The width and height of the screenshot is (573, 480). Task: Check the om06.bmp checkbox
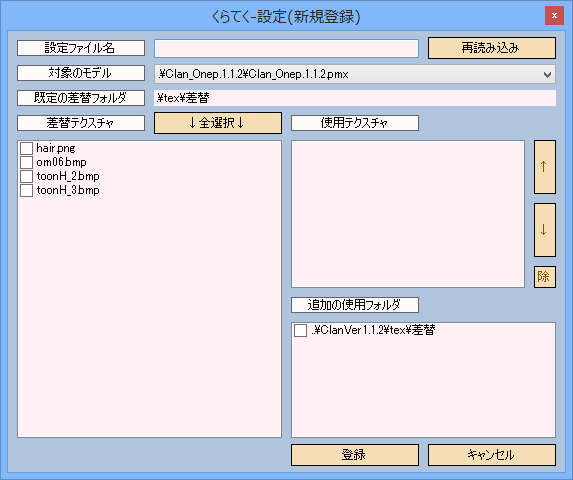pyautogui.click(x=26, y=162)
